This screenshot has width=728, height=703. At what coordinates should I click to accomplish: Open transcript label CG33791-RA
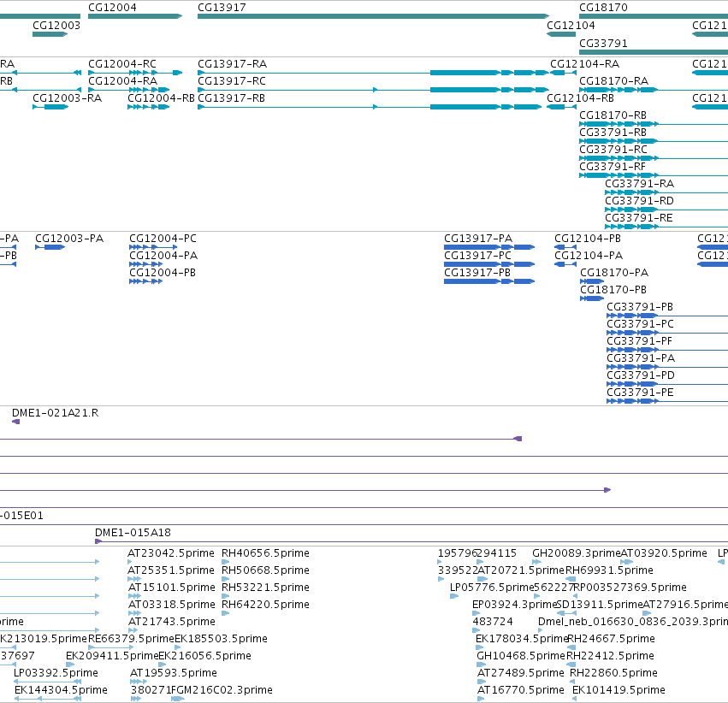(x=639, y=184)
